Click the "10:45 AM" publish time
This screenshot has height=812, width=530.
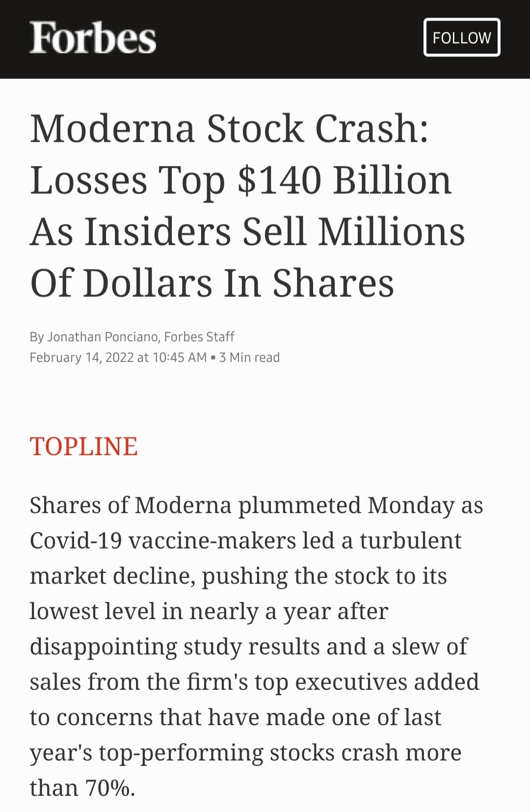tap(180, 357)
